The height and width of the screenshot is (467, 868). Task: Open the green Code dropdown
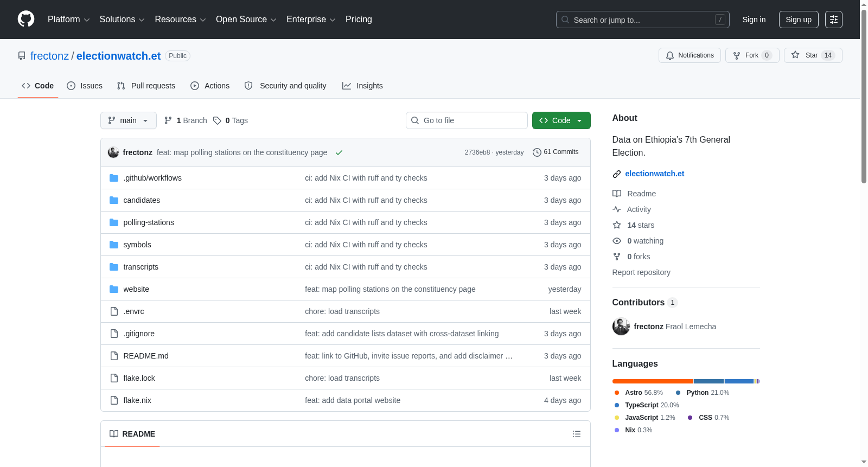click(x=561, y=120)
